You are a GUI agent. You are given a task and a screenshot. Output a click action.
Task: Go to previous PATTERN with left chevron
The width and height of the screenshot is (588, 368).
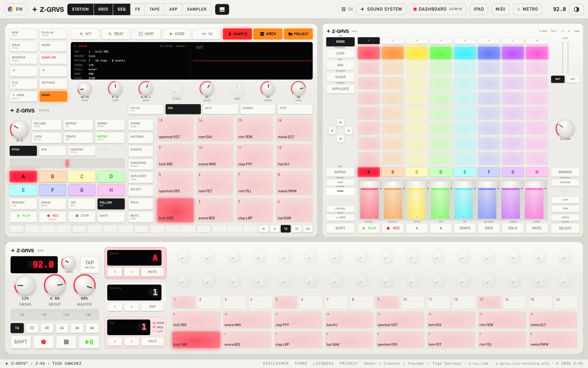[115, 306]
